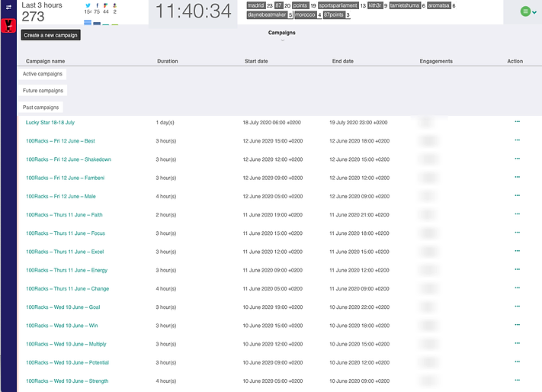
Task: Open actions menu for 100Racks Thurs Faith
Action: 517,214
